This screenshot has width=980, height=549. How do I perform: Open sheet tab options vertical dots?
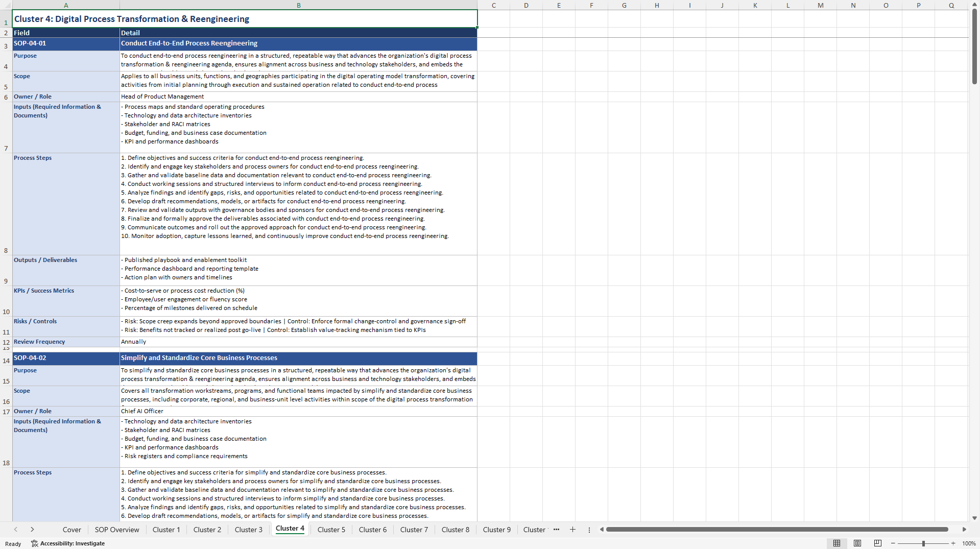pyautogui.click(x=589, y=530)
